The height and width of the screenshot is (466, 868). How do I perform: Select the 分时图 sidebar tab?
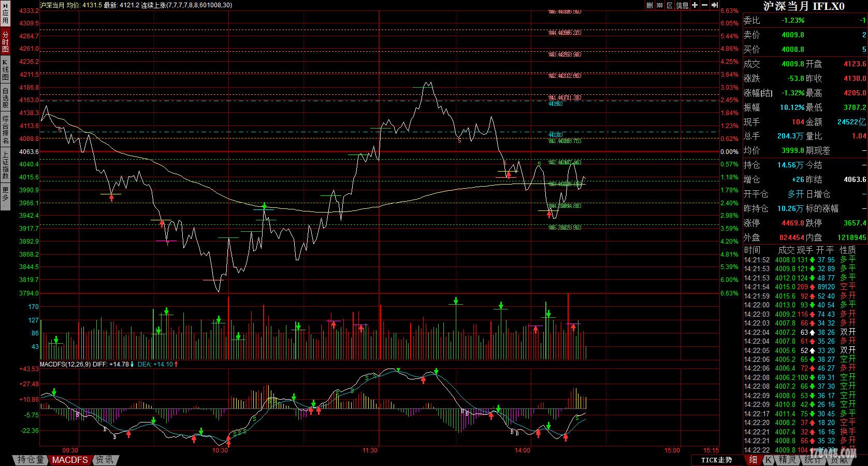[5, 41]
